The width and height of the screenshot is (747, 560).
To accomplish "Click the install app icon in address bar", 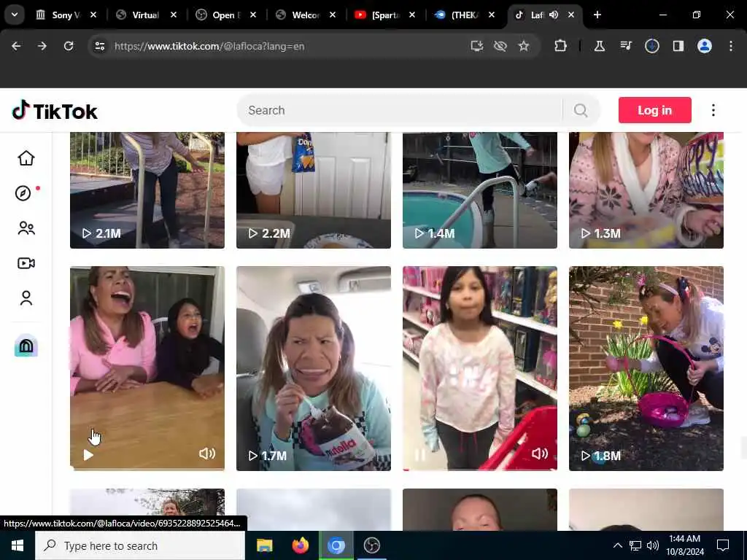I will [477, 46].
